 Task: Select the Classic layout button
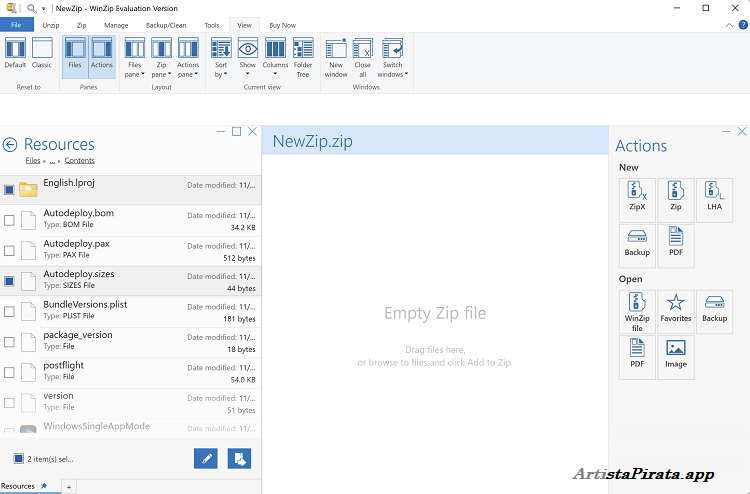[x=42, y=54]
